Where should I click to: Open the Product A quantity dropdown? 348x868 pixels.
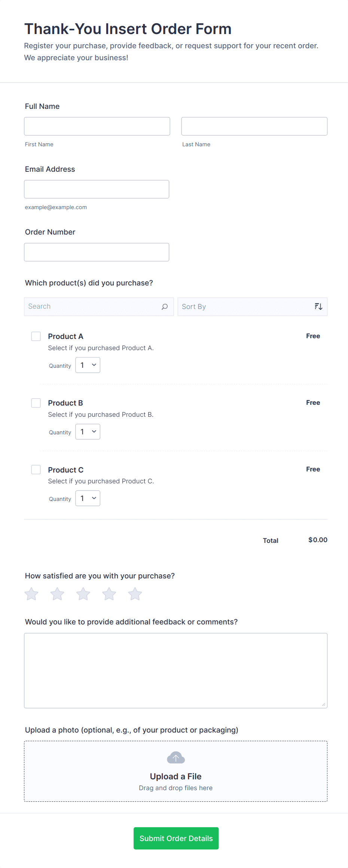88,365
